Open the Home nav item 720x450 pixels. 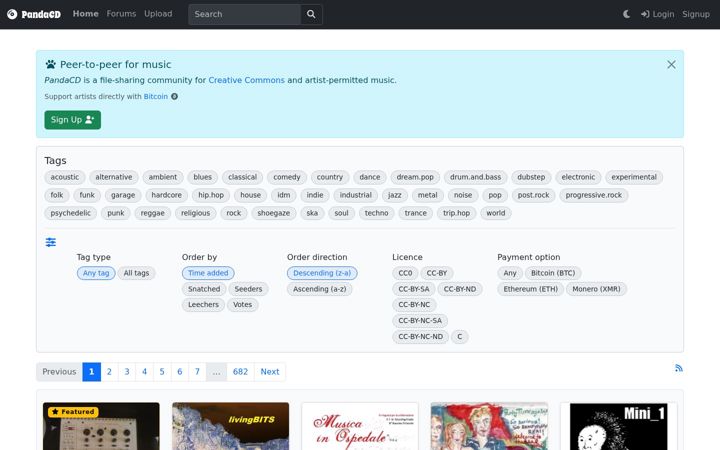(x=85, y=14)
